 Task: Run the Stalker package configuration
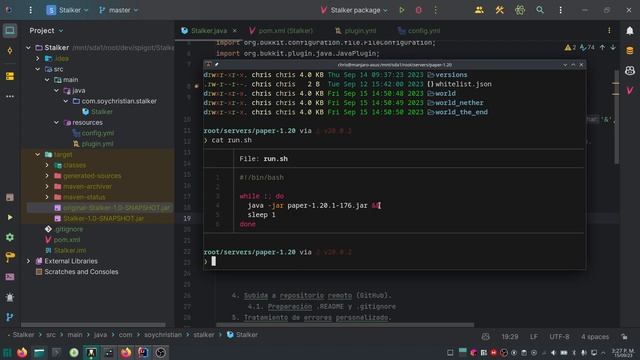[x=402, y=10]
